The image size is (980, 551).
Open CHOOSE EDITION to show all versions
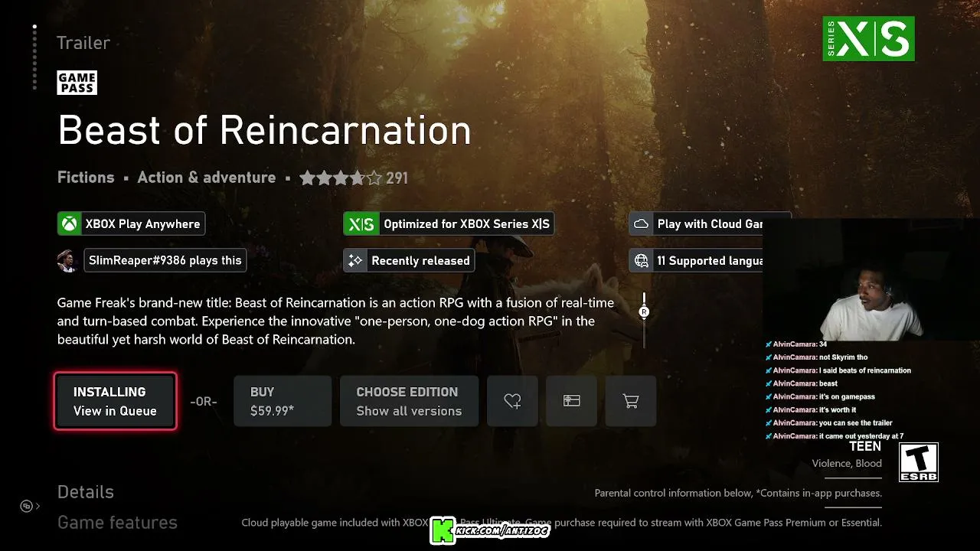point(409,401)
